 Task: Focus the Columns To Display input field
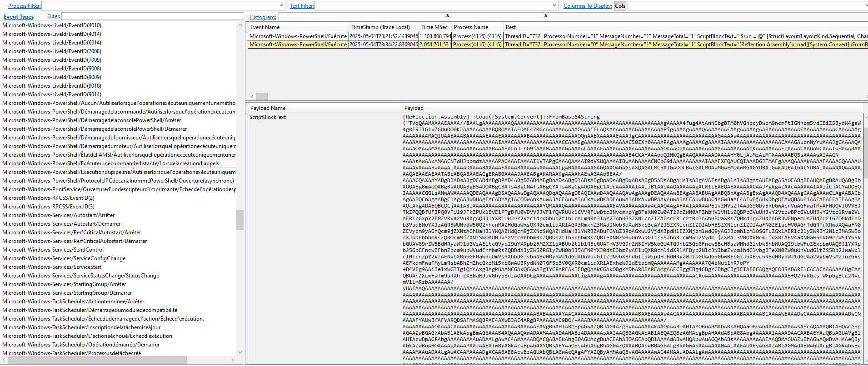pyautogui.click(x=748, y=5)
